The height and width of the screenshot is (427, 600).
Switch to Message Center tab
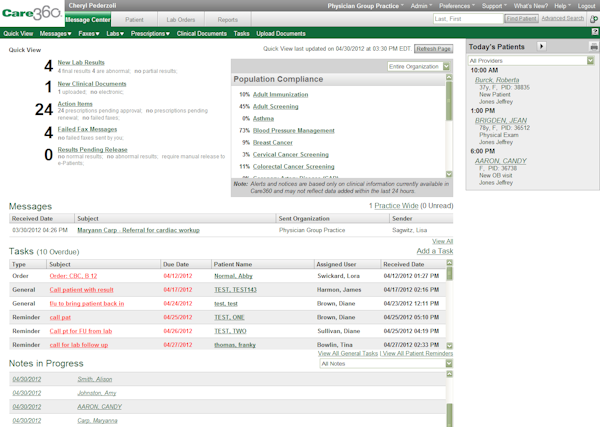pos(88,20)
